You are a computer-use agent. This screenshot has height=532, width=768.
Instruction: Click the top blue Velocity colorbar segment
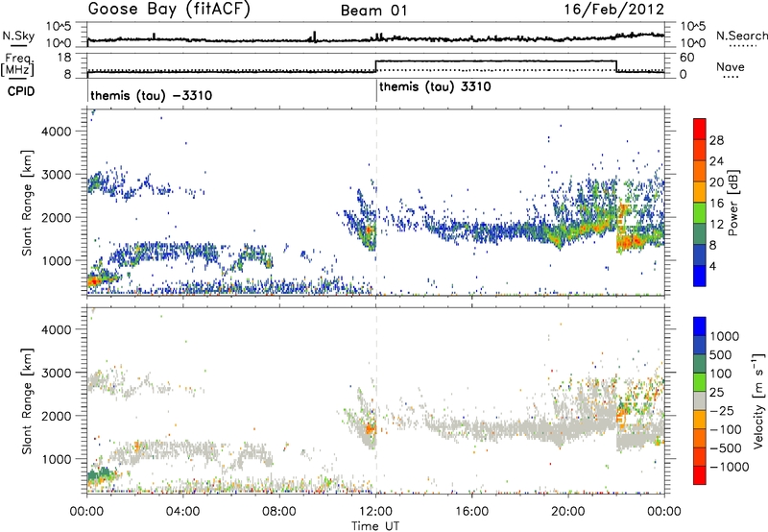[700, 326]
